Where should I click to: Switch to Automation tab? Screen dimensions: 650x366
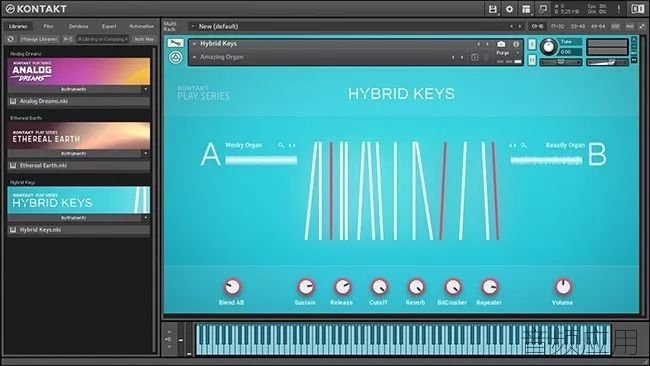point(141,26)
